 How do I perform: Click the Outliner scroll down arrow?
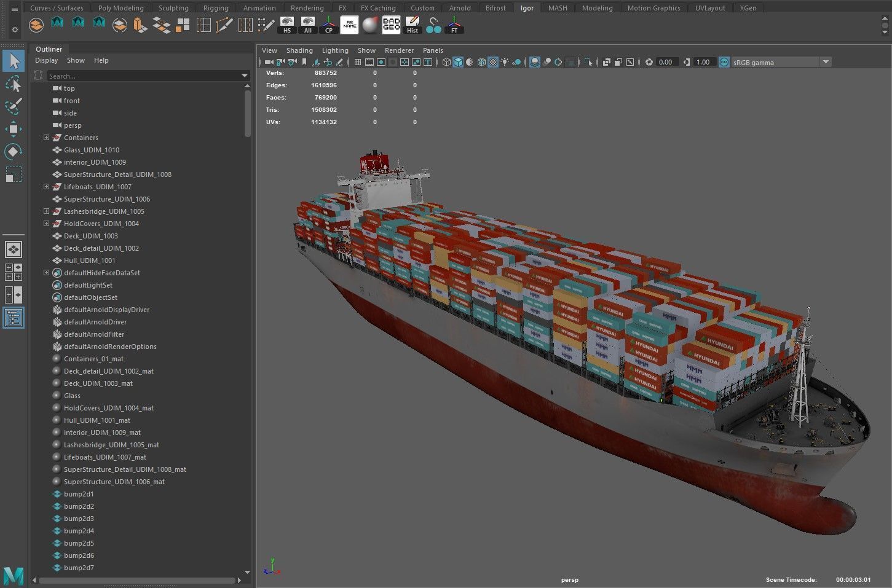(248, 572)
